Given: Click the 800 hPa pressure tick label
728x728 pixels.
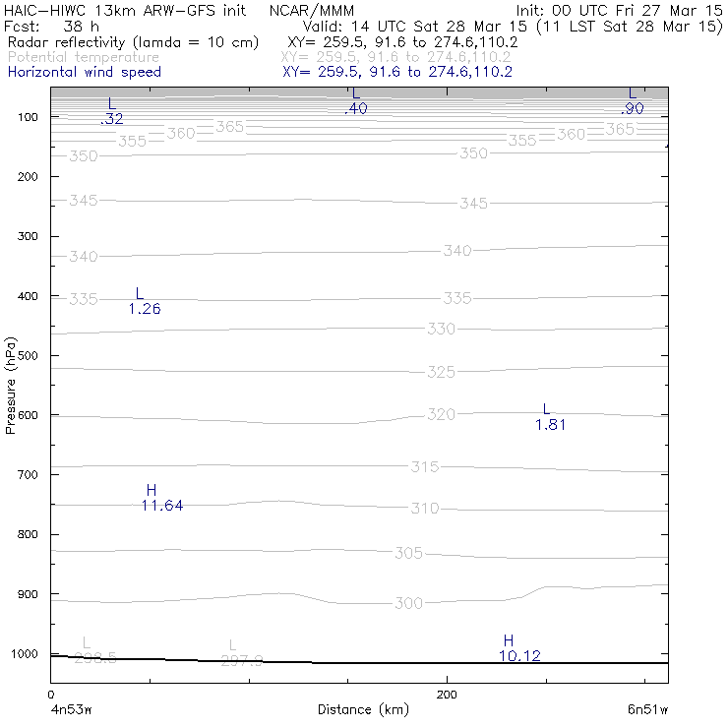Looking at the screenshot, I should click(x=28, y=534).
